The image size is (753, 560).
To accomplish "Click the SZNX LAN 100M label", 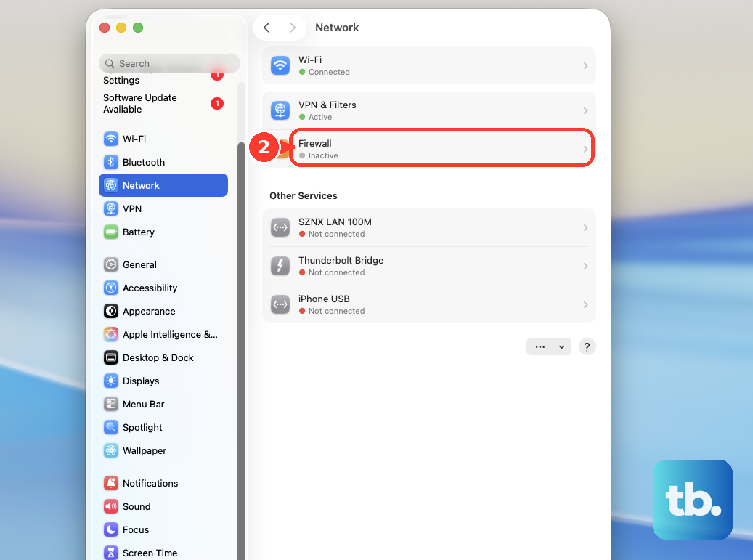I will tap(335, 222).
